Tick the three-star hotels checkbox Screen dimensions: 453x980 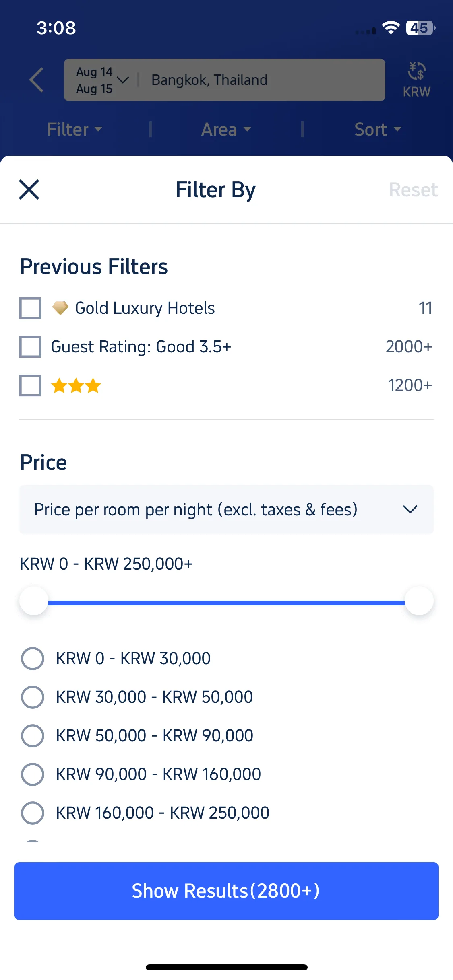(30, 385)
